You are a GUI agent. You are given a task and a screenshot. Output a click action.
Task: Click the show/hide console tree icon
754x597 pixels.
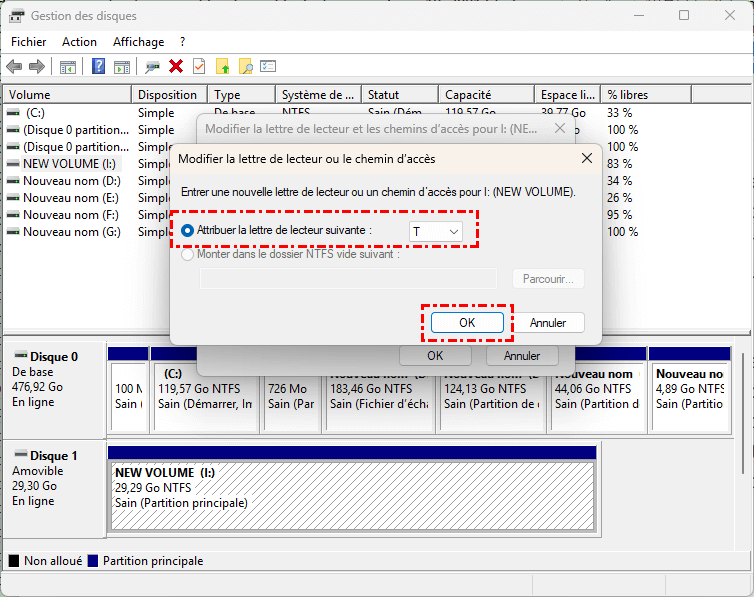pyautogui.click(x=68, y=67)
